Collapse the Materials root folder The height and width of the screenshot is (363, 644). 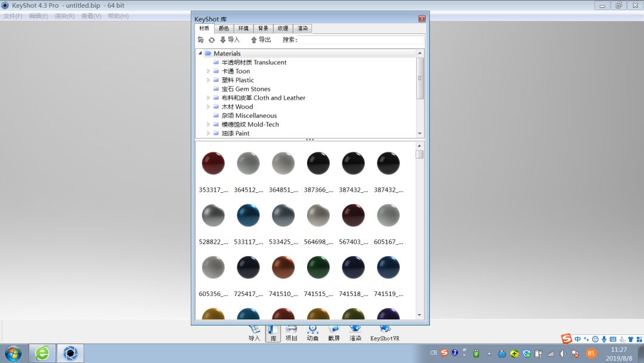[x=200, y=53]
